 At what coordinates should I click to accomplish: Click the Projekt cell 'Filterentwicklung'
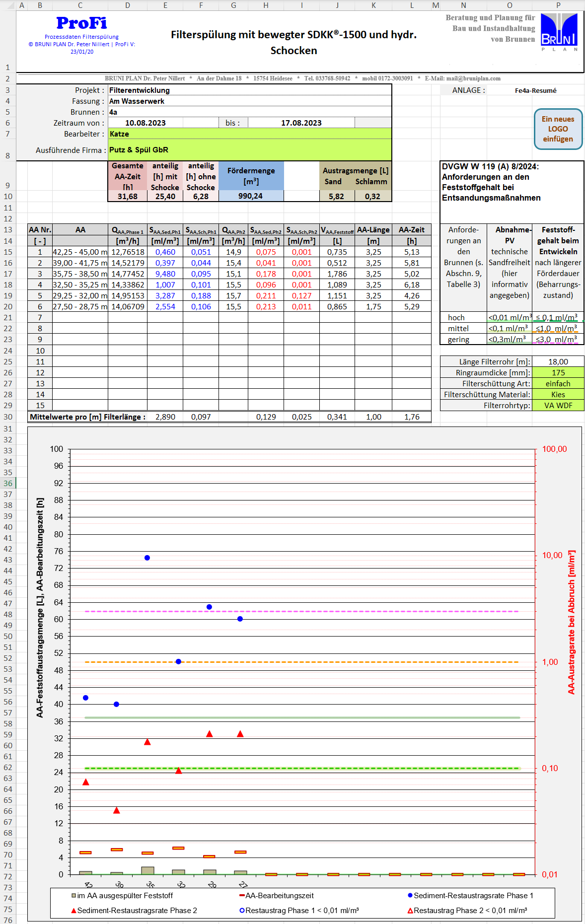250,90
